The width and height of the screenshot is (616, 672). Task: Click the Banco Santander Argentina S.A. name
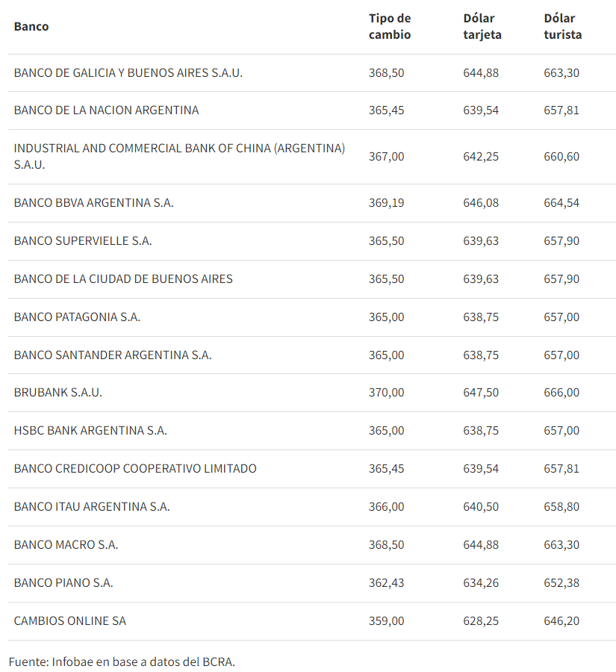click(x=113, y=355)
